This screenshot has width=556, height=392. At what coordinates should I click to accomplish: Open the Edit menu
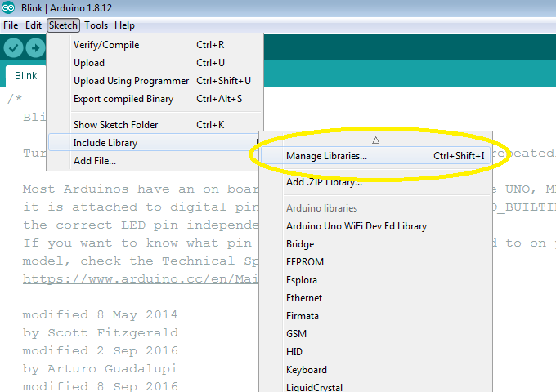[34, 25]
